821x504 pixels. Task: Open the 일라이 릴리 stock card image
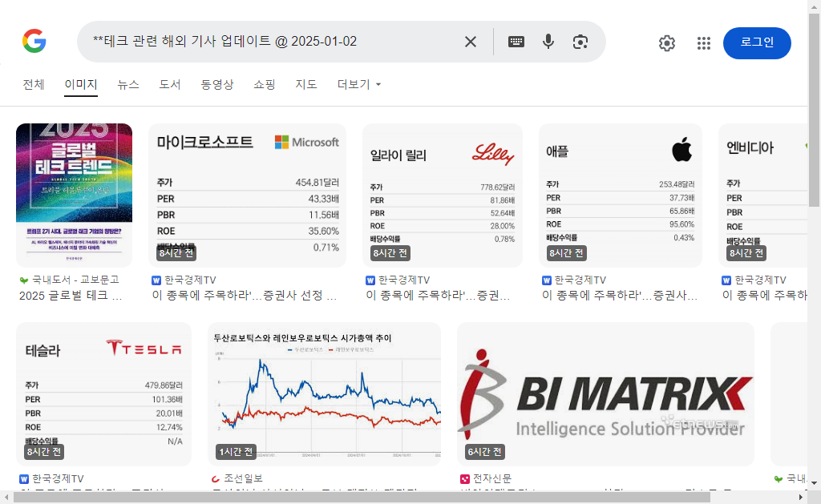[x=443, y=196]
